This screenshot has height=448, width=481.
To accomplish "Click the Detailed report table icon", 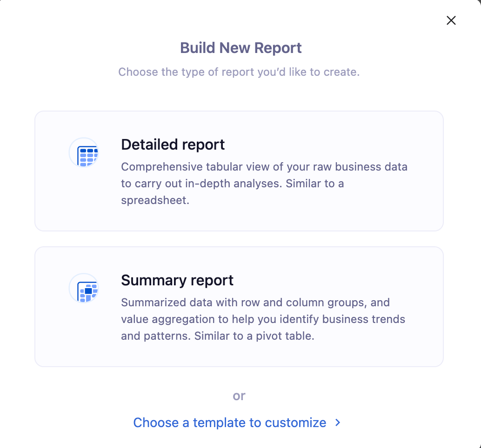I will coord(84,152).
